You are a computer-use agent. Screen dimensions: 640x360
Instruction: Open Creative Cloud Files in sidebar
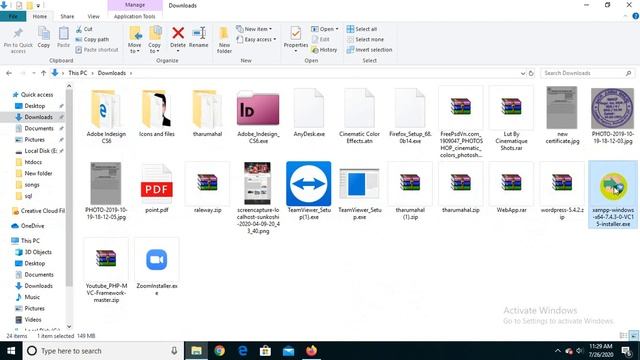point(38,211)
